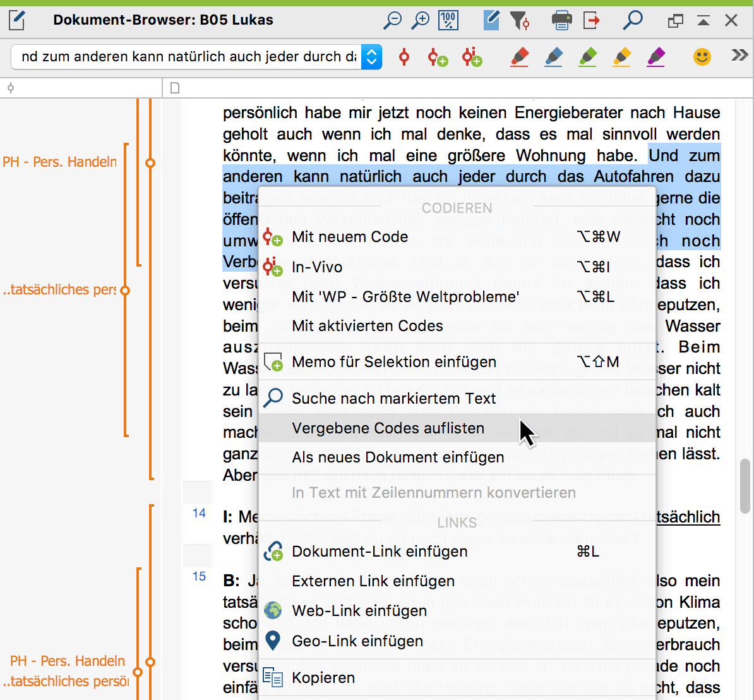Choose 'Geo-Link einfügen'
The height and width of the screenshot is (700, 754).
click(457, 641)
